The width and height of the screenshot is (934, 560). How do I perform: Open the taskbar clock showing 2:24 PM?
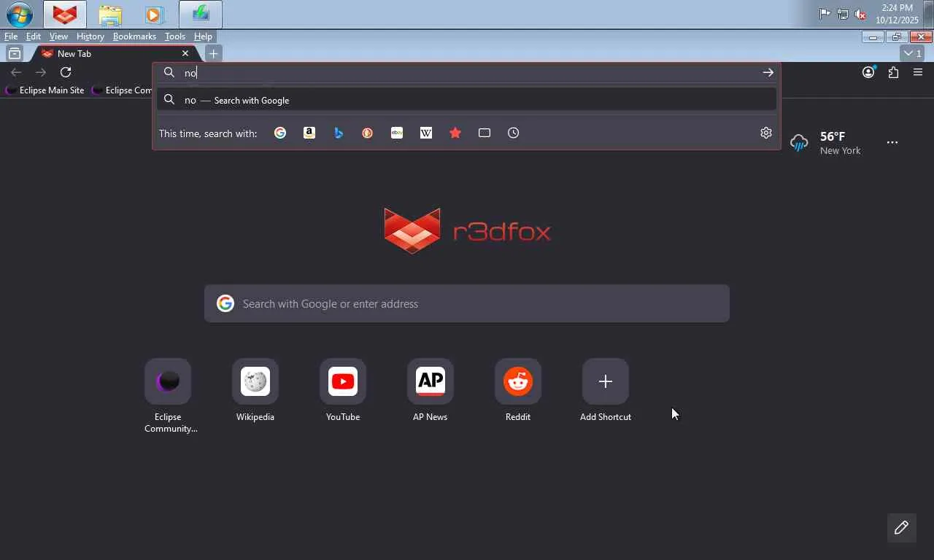point(898,14)
